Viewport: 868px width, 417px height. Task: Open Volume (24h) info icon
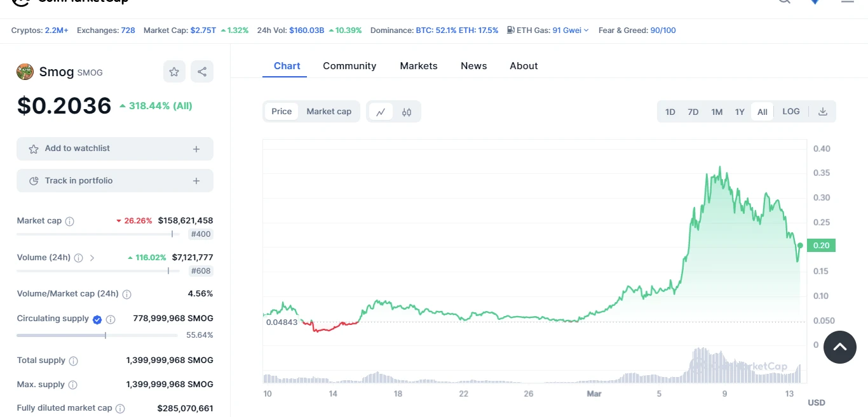pos(78,258)
